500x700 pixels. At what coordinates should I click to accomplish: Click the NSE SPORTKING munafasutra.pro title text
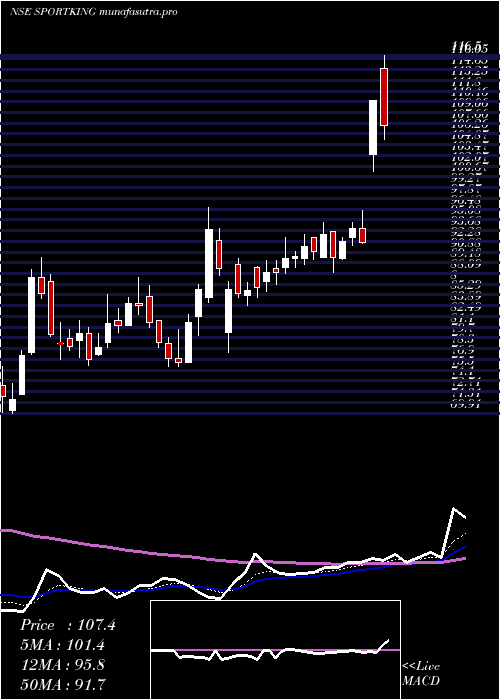click(x=94, y=12)
